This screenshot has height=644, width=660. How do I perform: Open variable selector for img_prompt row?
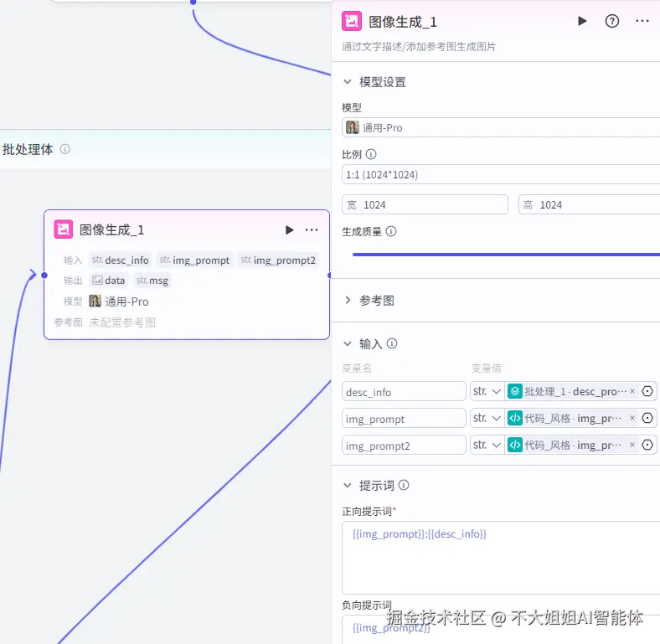pos(647,418)
